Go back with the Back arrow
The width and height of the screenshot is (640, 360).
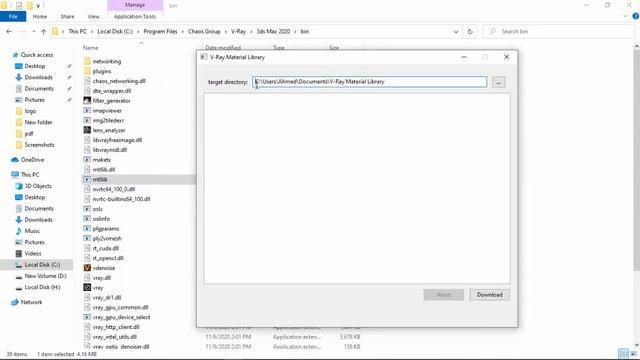9,31
